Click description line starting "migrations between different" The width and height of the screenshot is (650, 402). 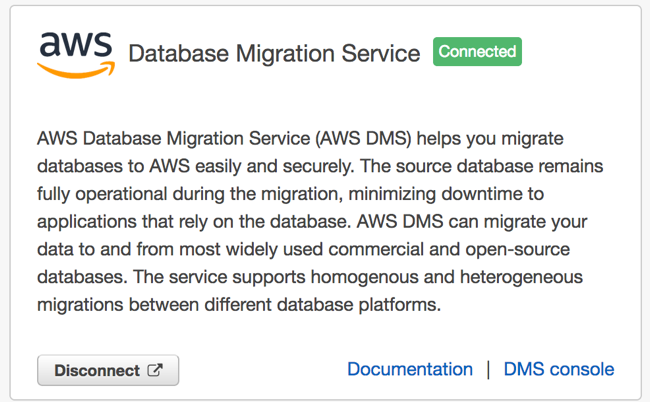click(x=239, y=305)
